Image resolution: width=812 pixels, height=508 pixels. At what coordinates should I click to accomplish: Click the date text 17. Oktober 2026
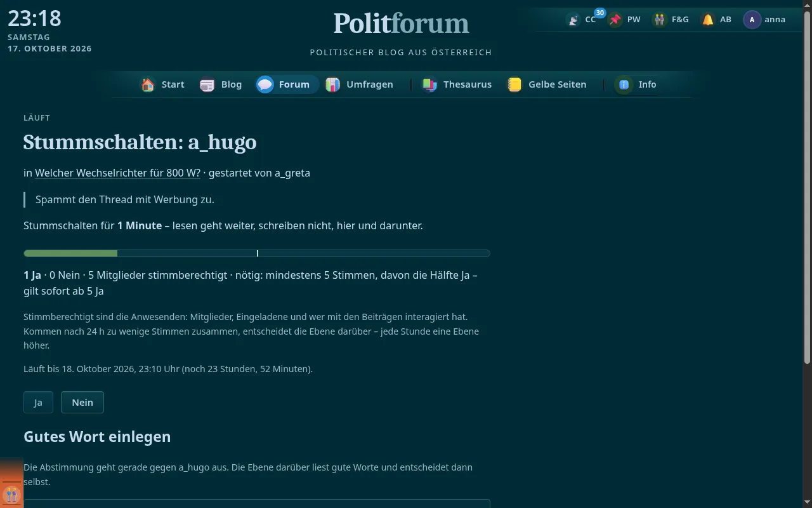[49, 49]
